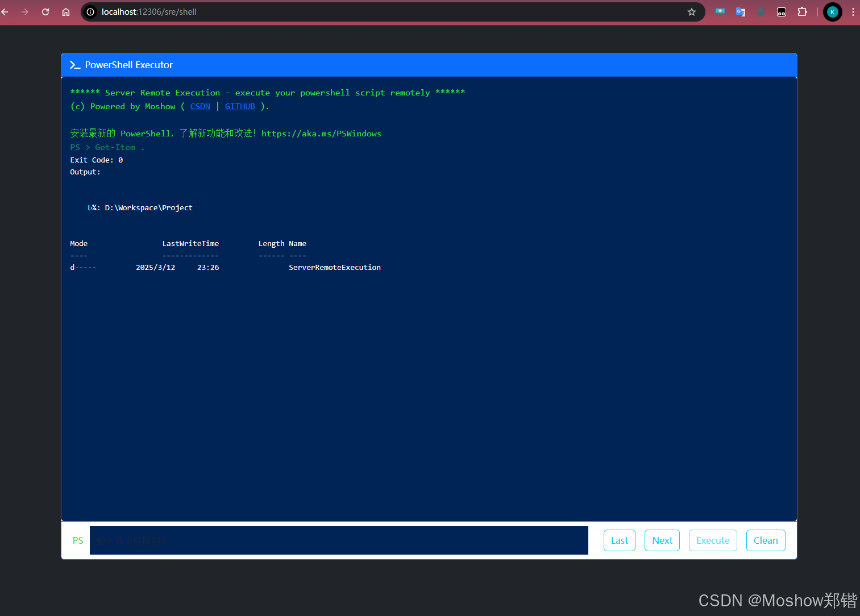
Task: Click the dark square extension icon with eyes
Action: pos(782,12)
